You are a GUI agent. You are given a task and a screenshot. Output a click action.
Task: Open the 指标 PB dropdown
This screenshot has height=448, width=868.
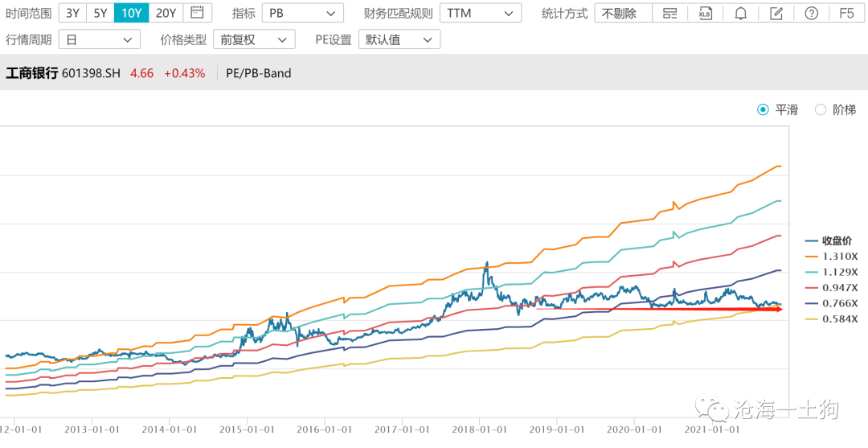[x=302, y=14]
